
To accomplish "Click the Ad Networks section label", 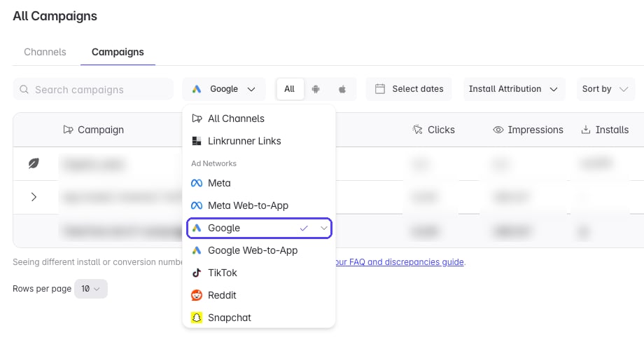I will (213, 163).
